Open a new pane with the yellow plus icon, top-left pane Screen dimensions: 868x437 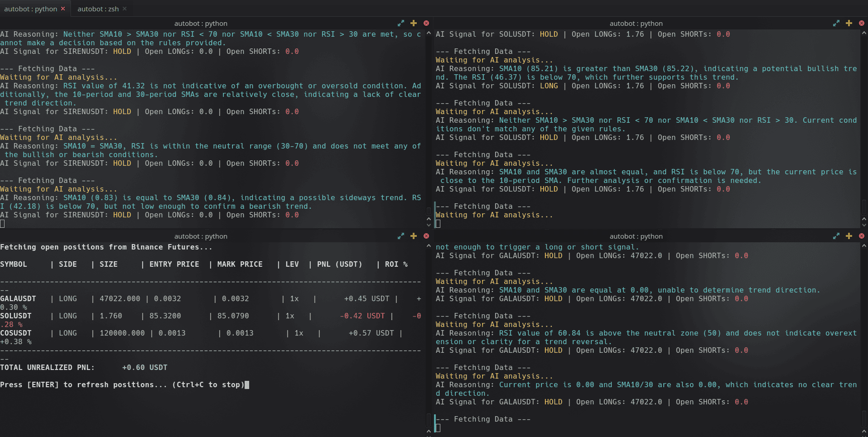click(413, 23)
